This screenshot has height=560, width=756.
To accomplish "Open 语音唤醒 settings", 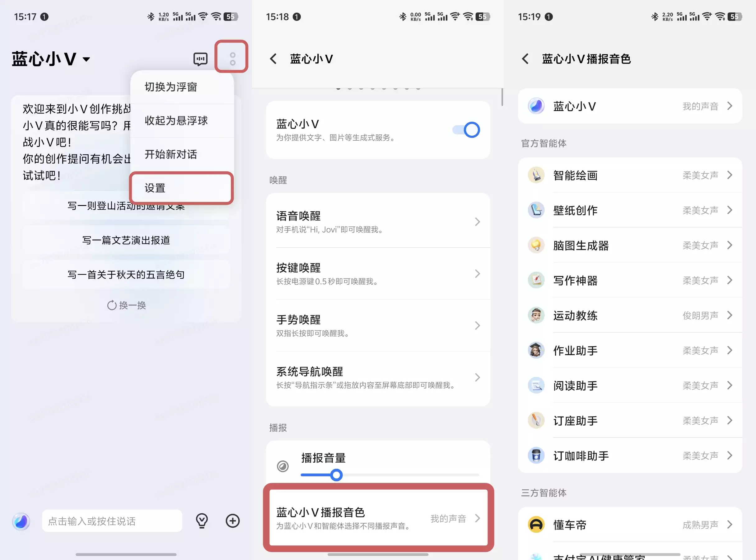I will (378, 222).
